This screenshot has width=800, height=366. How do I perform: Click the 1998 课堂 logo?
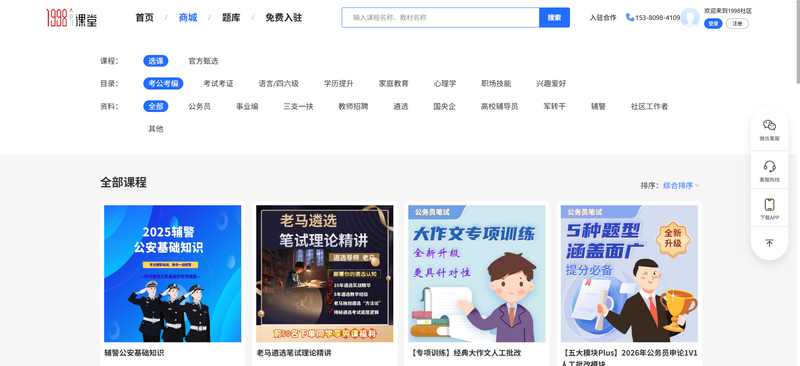[71, 18]
